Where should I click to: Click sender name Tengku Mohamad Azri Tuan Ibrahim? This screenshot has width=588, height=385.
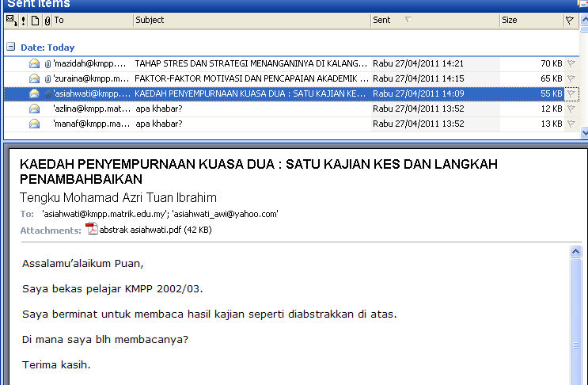point(118,197)
